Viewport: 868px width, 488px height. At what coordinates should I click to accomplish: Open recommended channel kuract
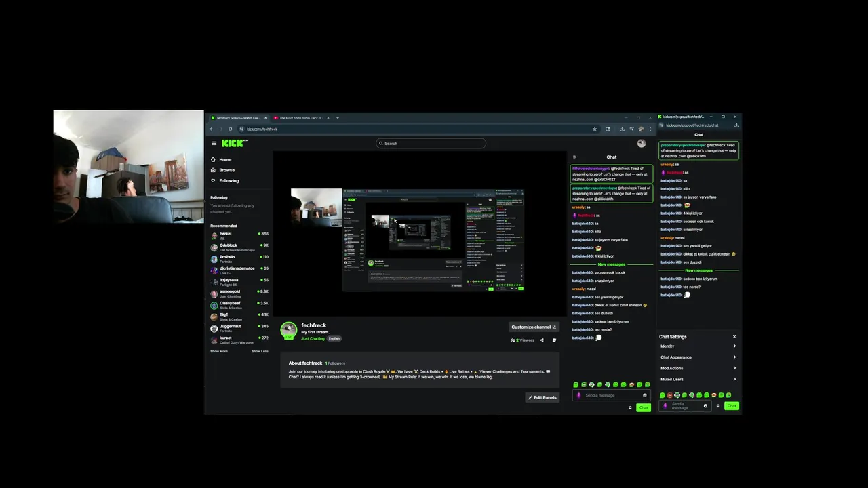pos(239,339)
